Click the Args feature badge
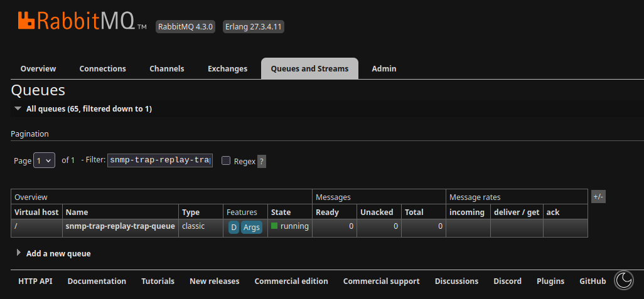The image size is (644, 299). point(251,228)
